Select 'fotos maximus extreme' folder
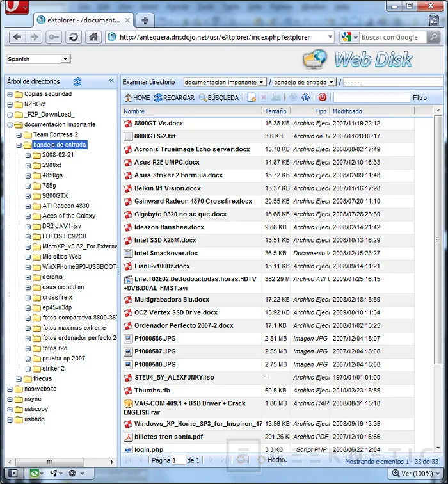 pos(74,328)
